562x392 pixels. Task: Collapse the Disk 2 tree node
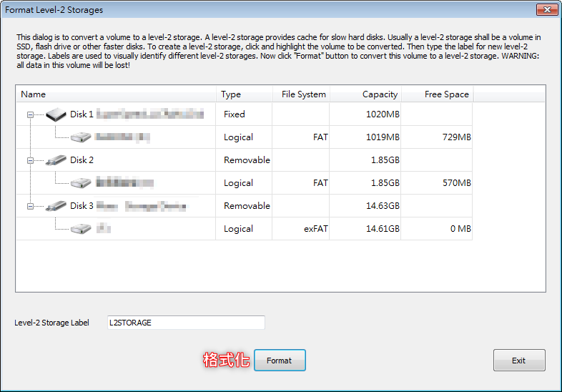click(31, 160)
